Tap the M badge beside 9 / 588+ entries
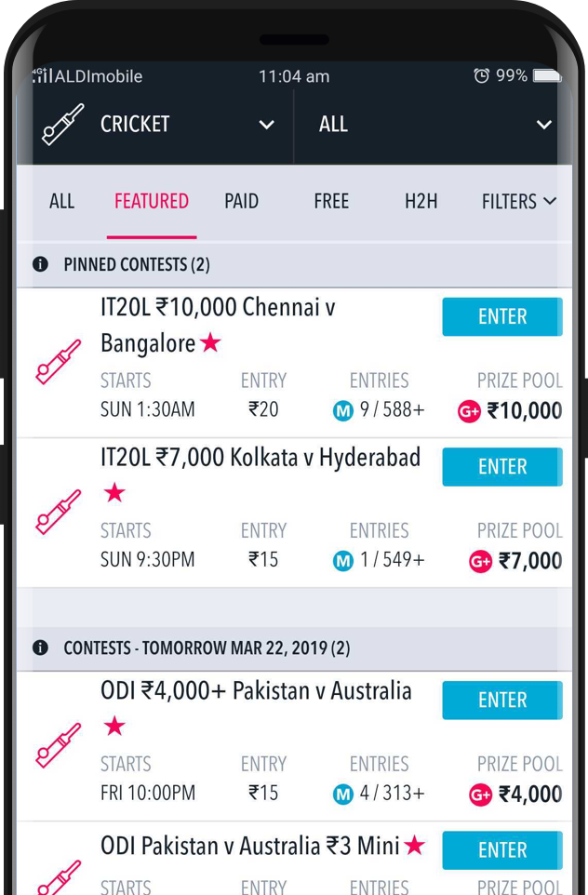Image resolution: width=588 pixels, height=895 pixels. 342,411
